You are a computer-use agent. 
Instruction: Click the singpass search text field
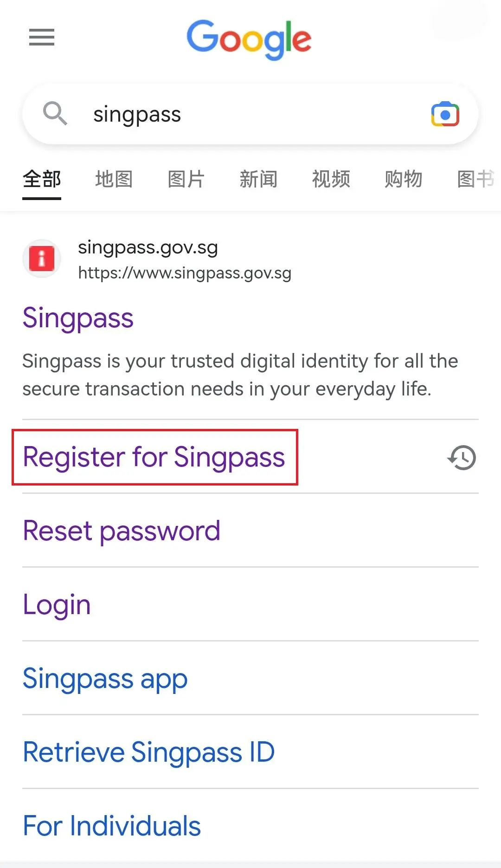pos(250,114)
